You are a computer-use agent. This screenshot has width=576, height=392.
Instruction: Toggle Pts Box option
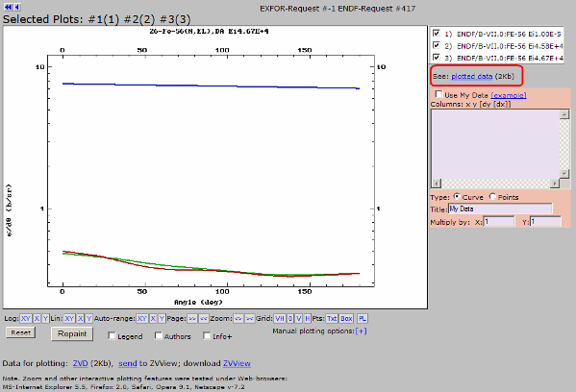tap(346, 319)
